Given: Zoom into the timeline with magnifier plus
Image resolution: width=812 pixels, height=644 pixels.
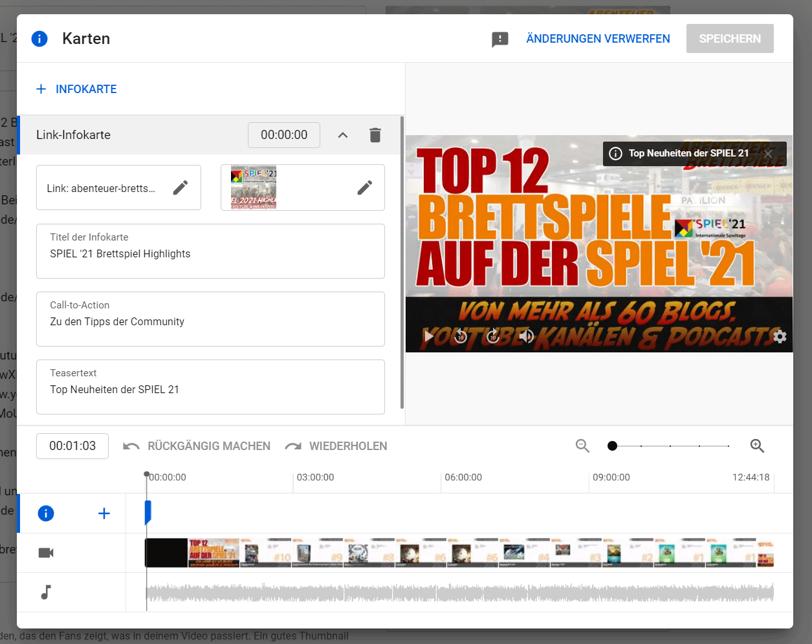Looking at the screenshot, I should (x=757, y=445).
